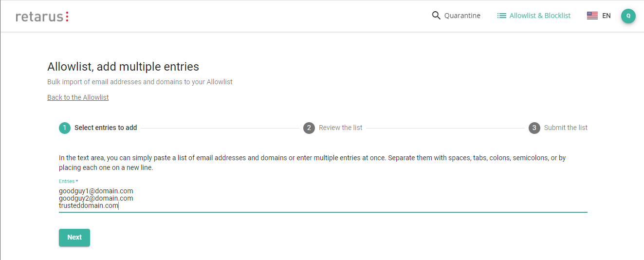Follow the Back to the Allowlist link
644x260 pixels.
click(x=78, y=97)
